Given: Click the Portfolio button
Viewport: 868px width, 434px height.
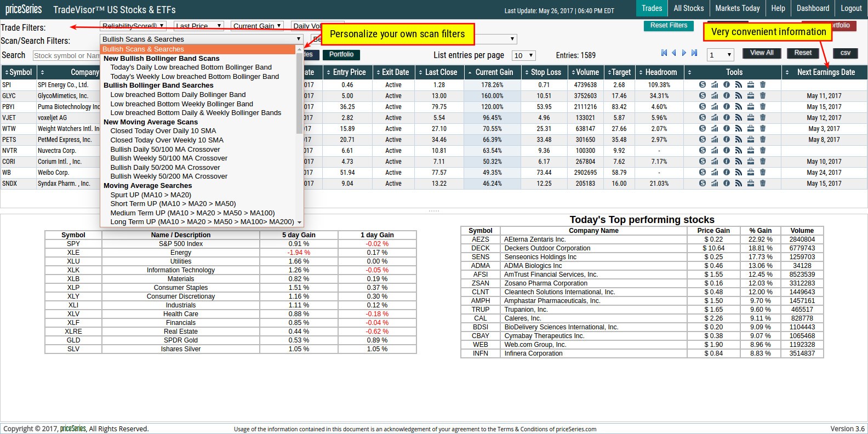Looking at the screenshot, I should point(341,54).
